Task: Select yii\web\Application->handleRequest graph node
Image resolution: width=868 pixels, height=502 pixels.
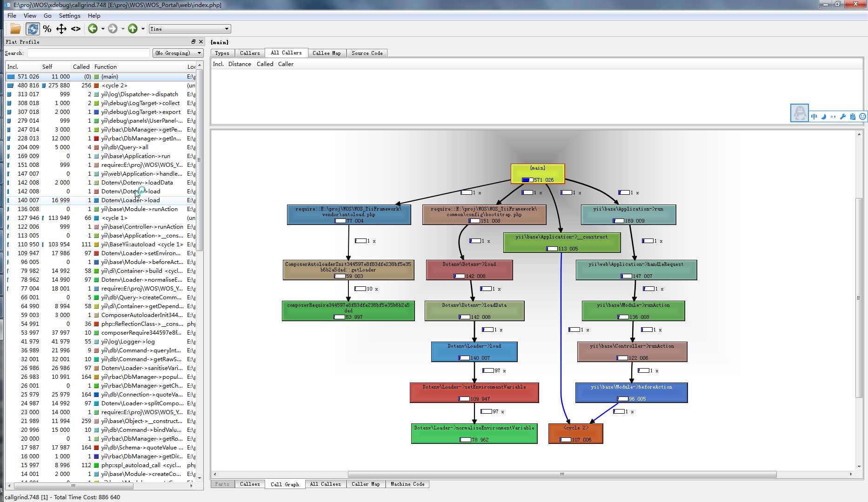Action: click(x=636, y=270)
